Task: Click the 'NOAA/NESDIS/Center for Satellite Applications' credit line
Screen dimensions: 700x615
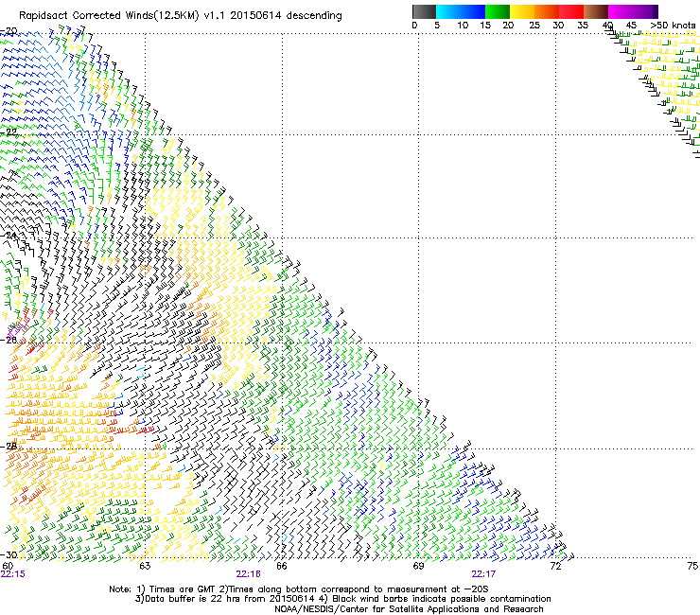Action: pyautogui.click(x=409, y=609)
